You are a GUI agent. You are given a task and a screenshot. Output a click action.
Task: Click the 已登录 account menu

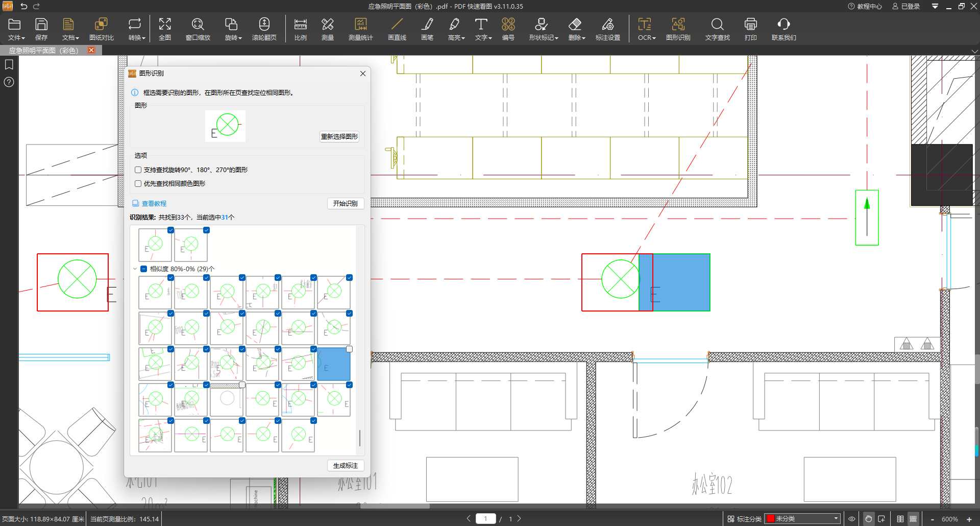click(x=906, y=6)
